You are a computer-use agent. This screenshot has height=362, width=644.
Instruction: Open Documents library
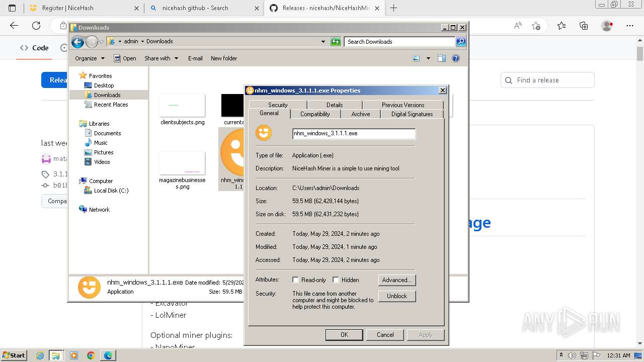click(107, 133)
